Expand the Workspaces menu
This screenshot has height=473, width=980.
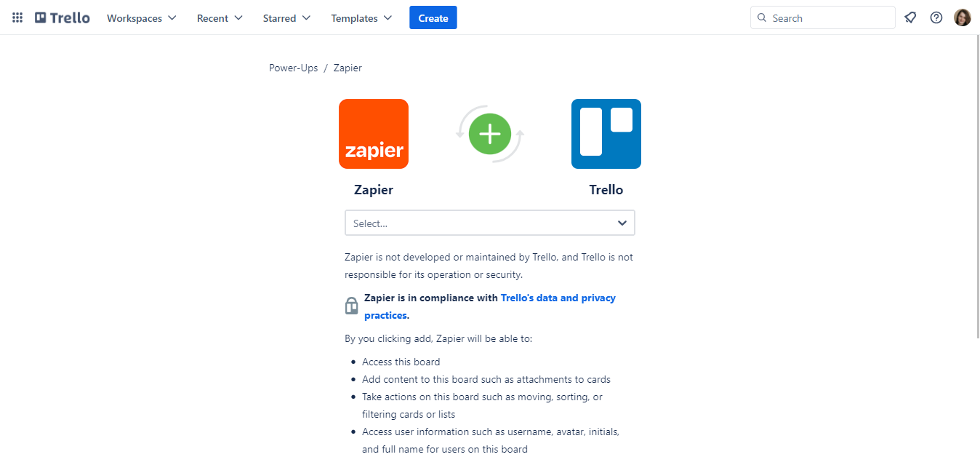click(x=142, y=18)
